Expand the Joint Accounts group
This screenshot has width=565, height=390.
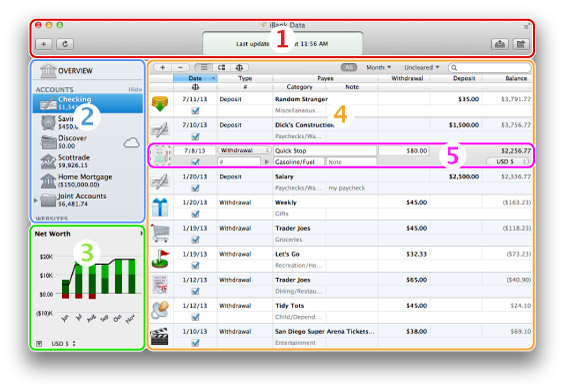click(x=36, y=200)
